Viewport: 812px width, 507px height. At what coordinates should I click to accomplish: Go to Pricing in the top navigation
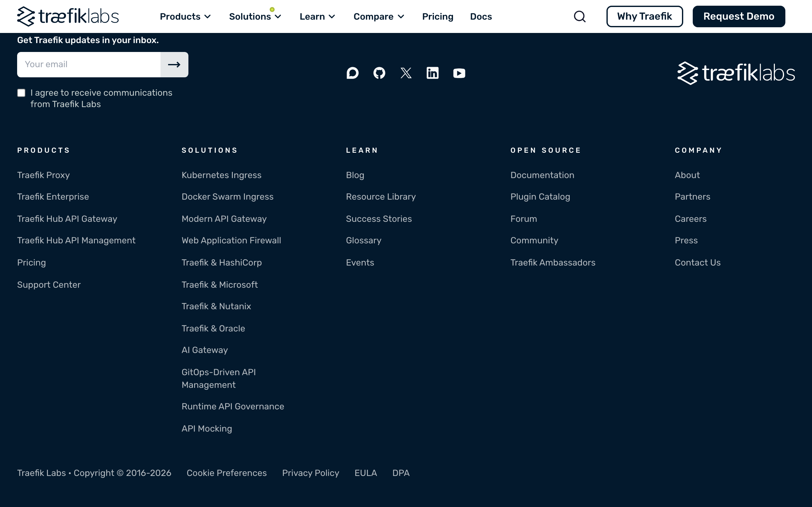(437, 16)
